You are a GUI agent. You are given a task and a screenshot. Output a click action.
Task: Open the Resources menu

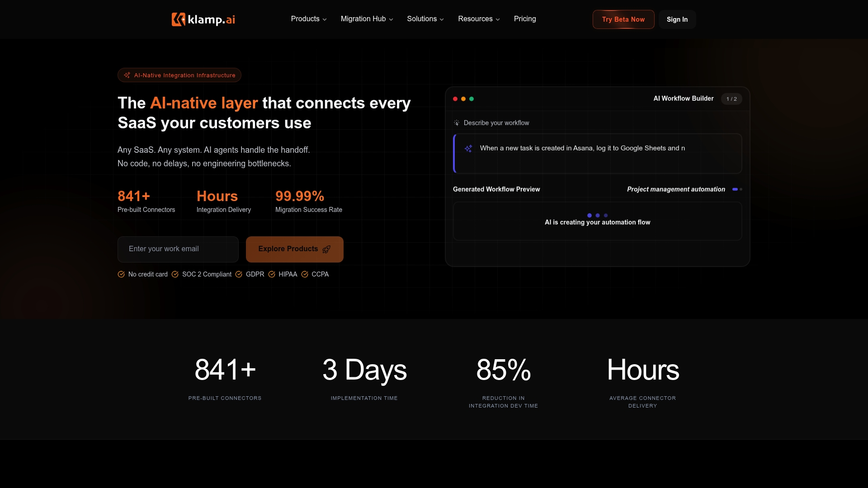479,19
